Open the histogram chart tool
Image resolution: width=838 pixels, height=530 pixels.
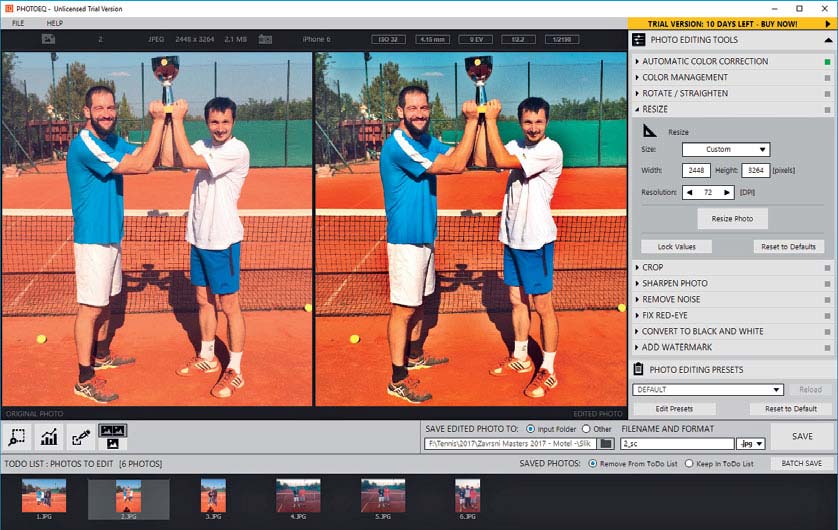click(x=49, y=437)
